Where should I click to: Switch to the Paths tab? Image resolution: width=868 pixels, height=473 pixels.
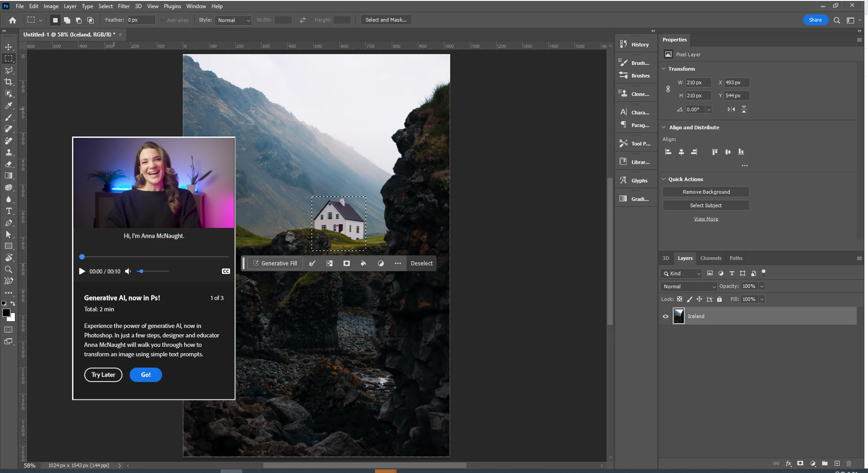tap(736, 258)
